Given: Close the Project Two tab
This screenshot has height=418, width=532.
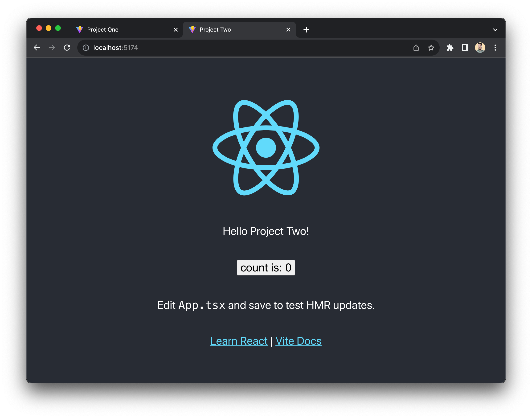Looking at the screenshot, I should [288, 30].
